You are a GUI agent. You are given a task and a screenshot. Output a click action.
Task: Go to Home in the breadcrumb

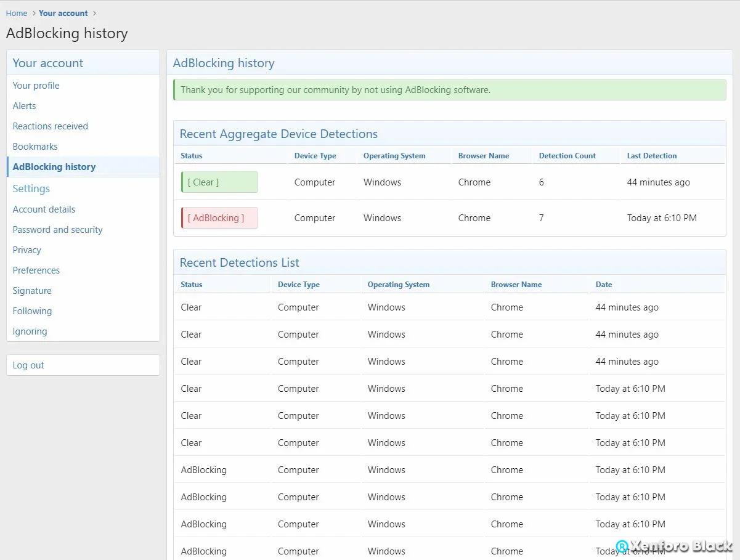(17, 13)
